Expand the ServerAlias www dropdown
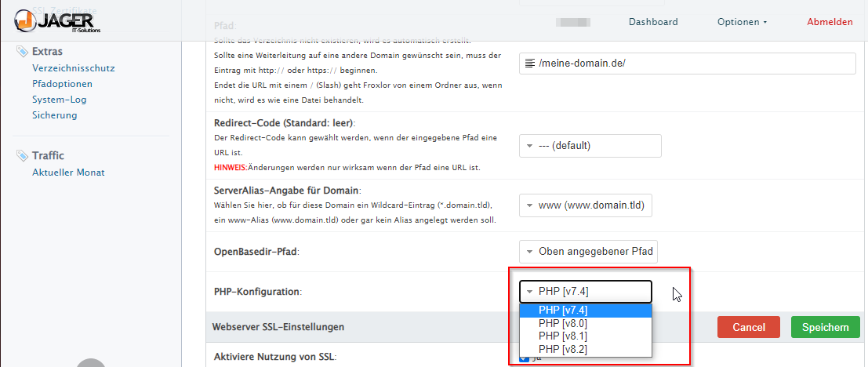The image size is (868, 367). [586, 205]
